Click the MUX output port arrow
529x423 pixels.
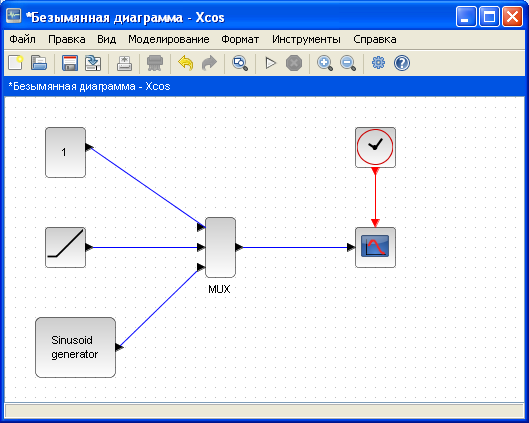point(239,247)
